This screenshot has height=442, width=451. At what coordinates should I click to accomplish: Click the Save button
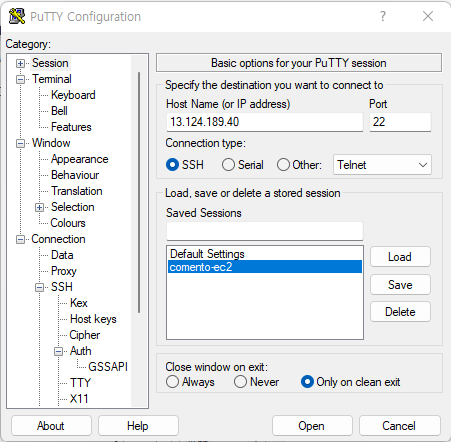[x=400, y=285]
